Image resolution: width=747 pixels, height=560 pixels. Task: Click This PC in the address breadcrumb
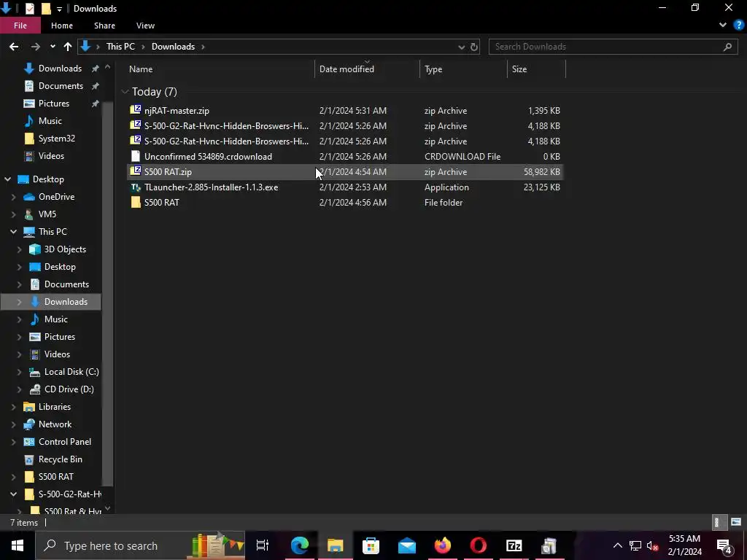120,47
